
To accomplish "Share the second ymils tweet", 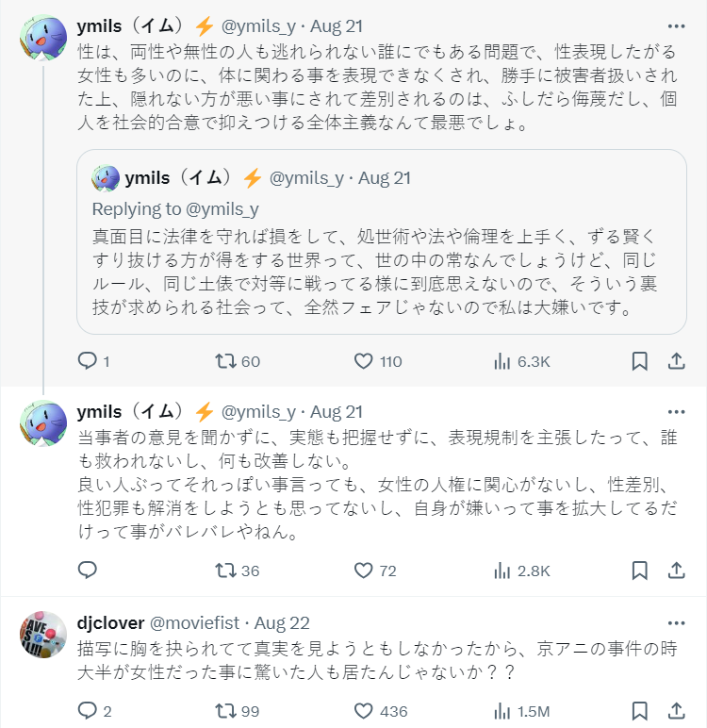I will [676, 571].
